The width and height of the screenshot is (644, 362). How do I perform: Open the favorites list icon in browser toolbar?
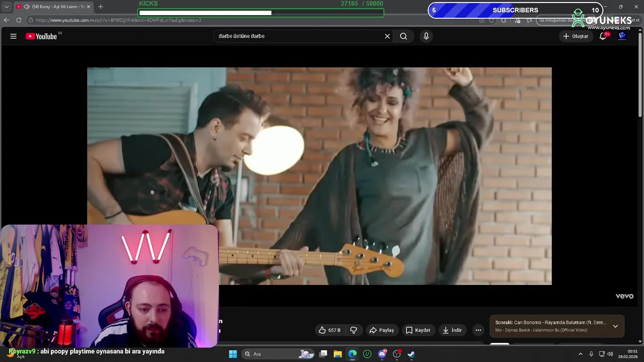pos(529,20)
